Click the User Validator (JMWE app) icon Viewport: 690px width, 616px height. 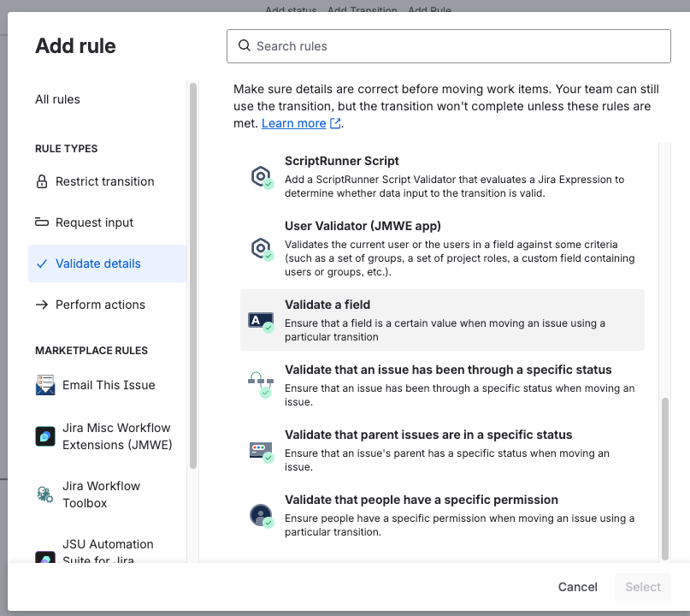(262, 249)
